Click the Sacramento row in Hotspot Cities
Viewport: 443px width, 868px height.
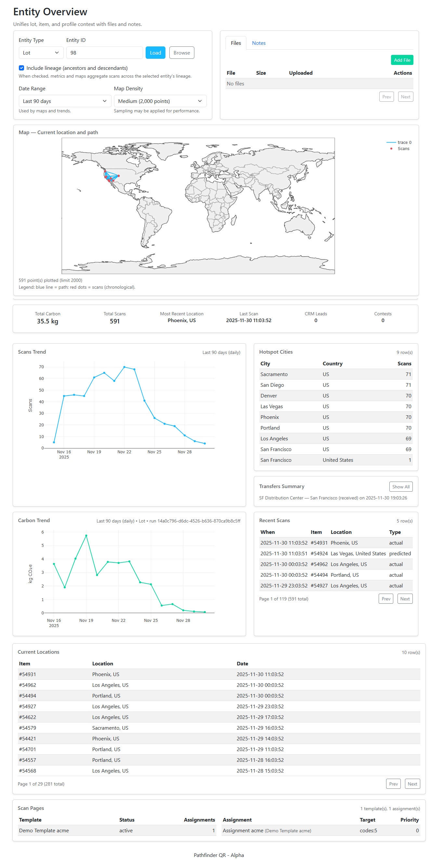[336, 374]
